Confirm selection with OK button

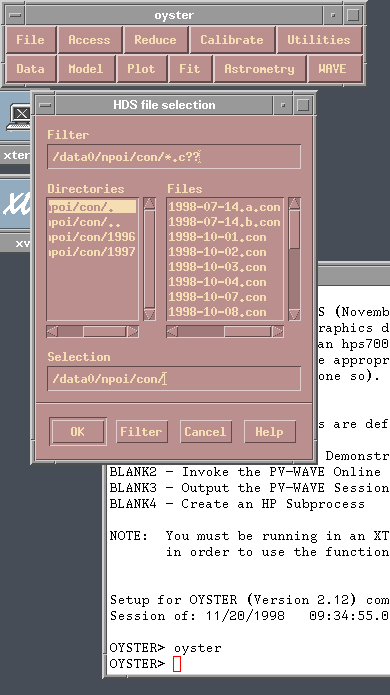78,432
